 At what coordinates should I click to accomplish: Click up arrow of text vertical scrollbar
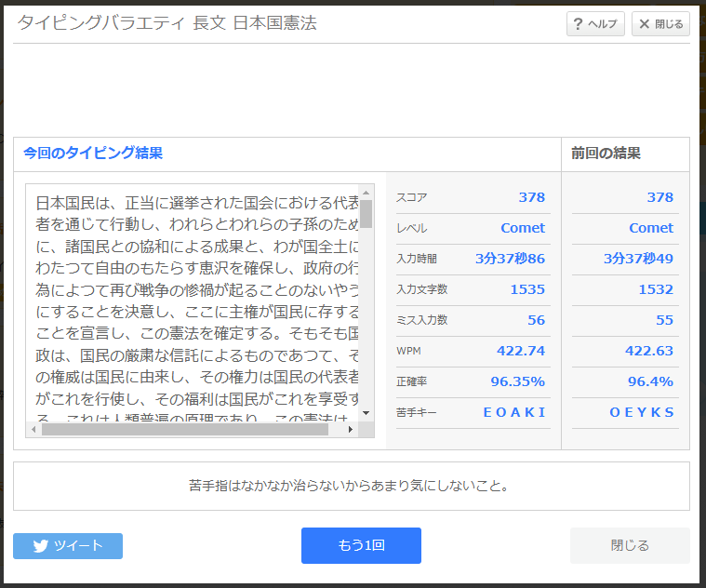tap(366, 193)
